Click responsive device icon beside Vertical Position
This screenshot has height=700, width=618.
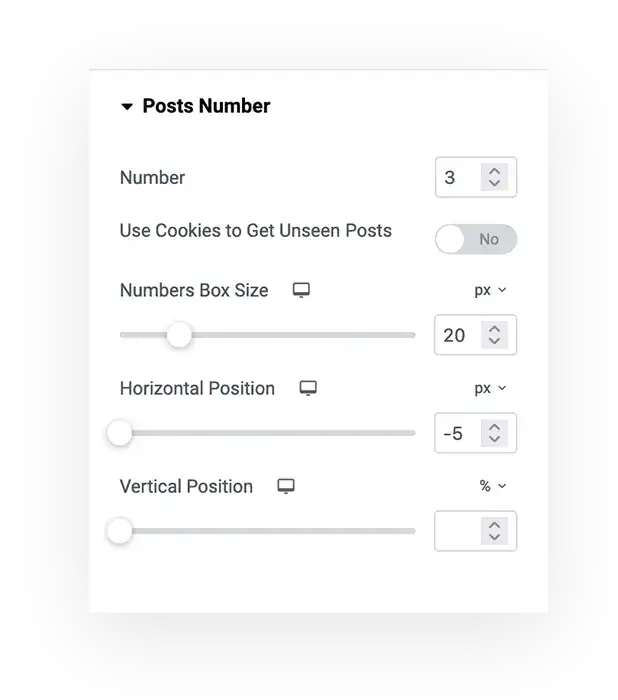[x=286, y=486]
